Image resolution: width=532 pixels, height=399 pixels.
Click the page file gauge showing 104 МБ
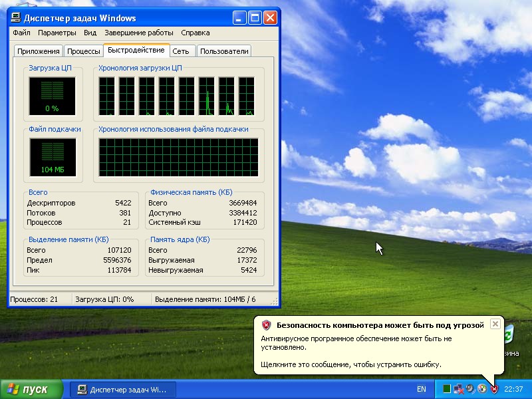click(53, 158)
